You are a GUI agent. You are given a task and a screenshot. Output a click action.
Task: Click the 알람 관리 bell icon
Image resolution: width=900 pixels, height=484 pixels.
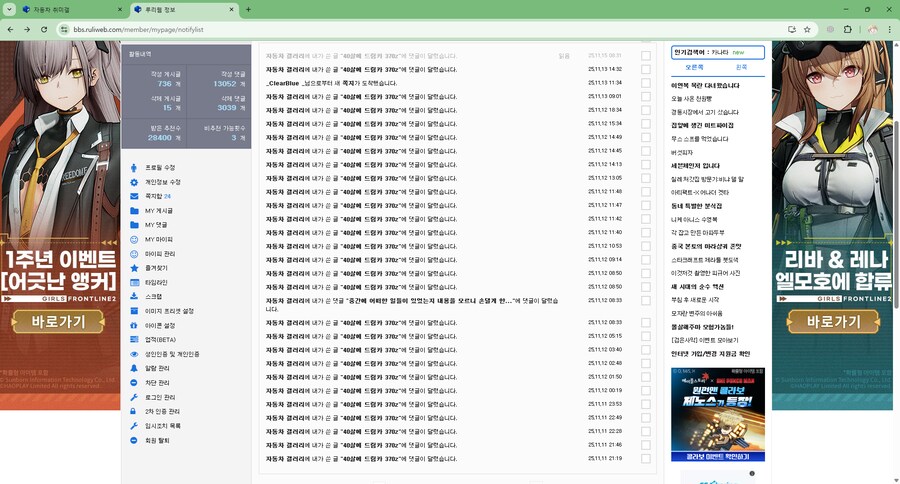(135, 368)
